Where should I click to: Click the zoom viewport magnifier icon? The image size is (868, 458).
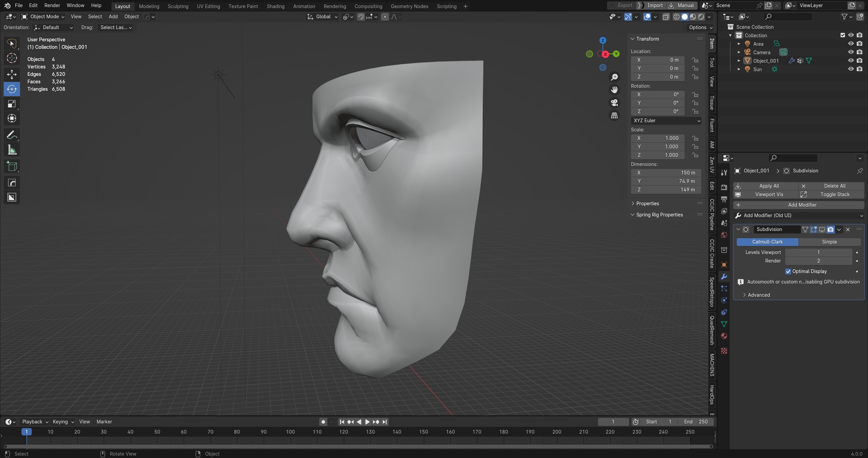pos(614,77)
